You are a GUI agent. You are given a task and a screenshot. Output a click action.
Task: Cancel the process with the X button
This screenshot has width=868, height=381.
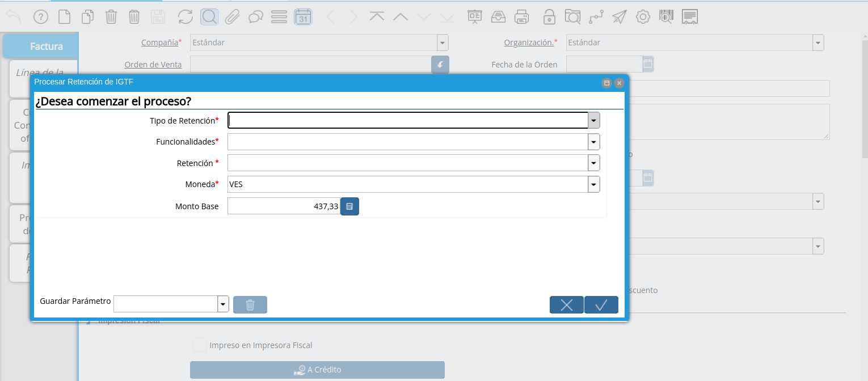pos(567,304)
